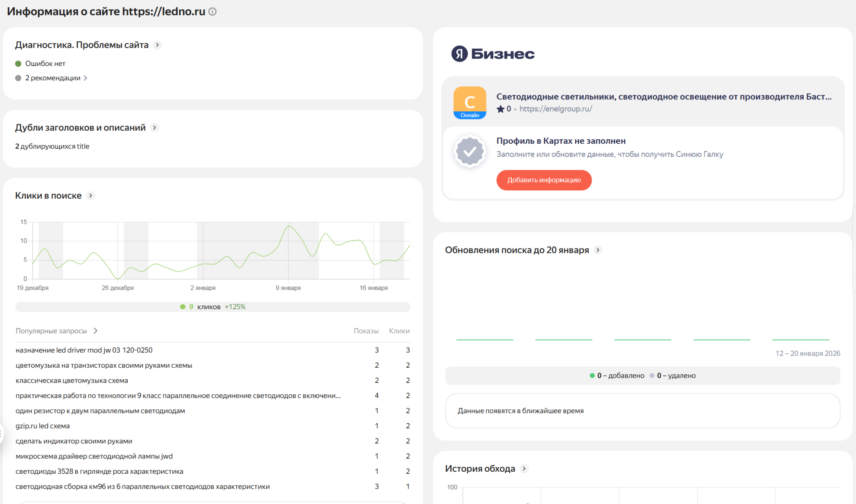Screen dimensions: 856x504
Task: Click the grey verification checkmark badge
Action: point(470,151)
